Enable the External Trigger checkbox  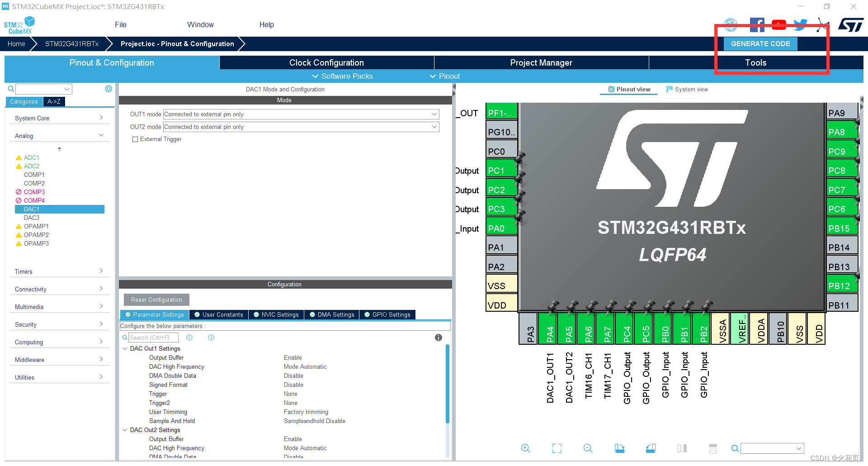(135, 139)
